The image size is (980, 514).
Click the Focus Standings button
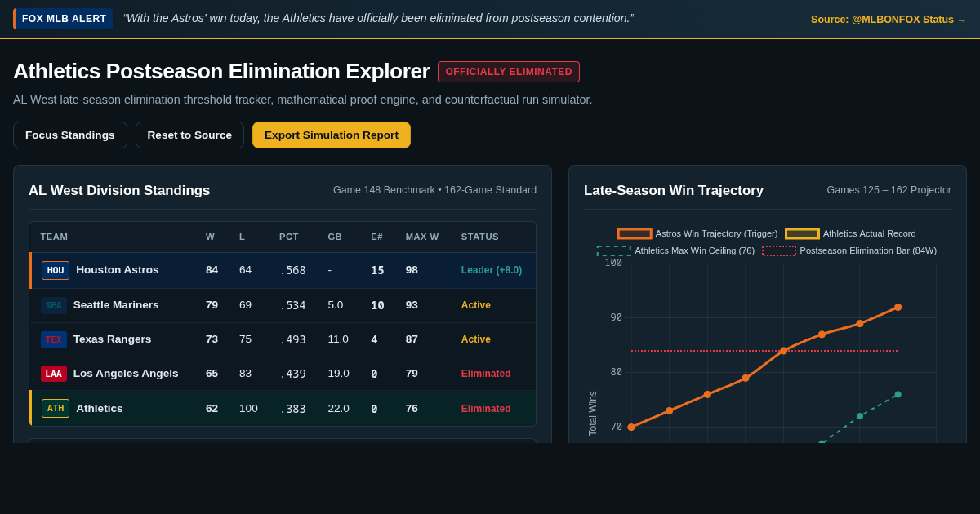point(70,135)
